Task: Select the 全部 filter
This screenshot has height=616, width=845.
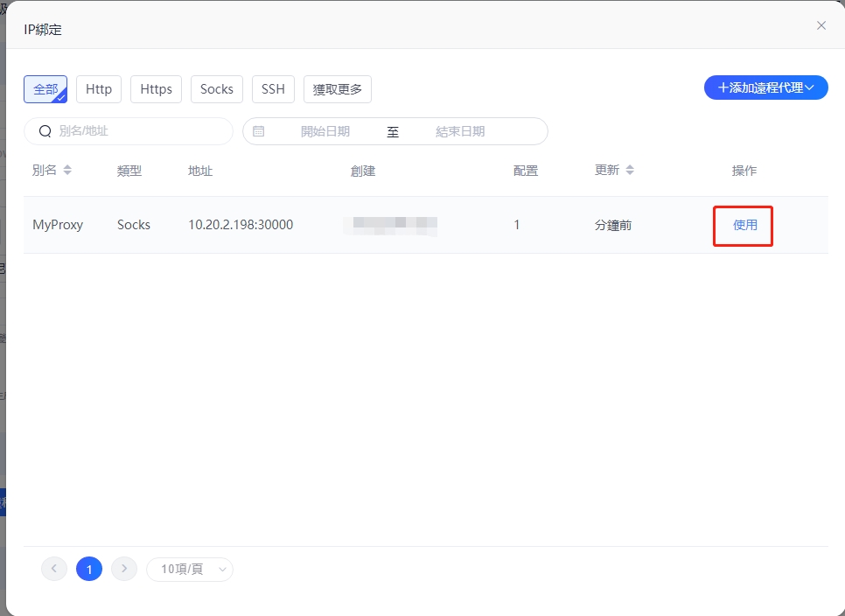Action: tap(45, 89)
